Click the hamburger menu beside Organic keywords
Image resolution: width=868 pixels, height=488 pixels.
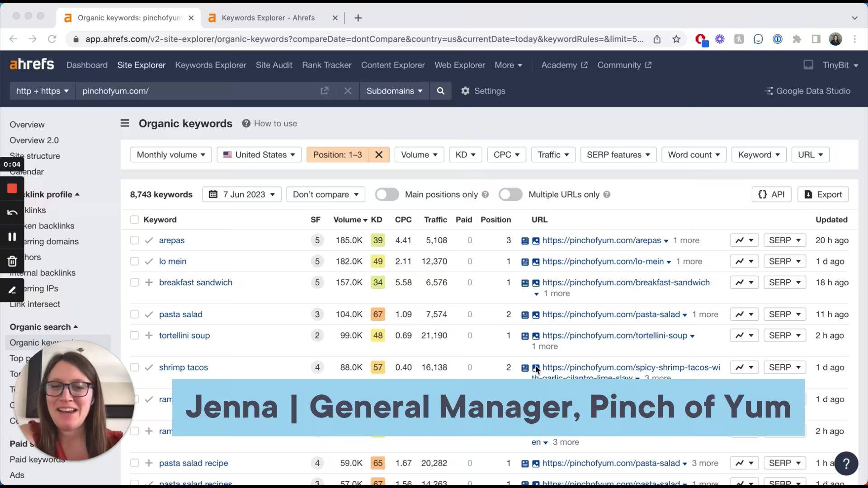(x=125, y=123)
